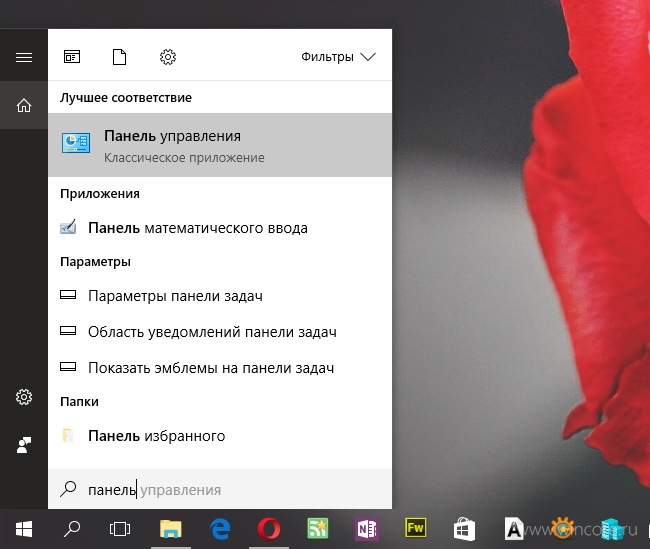Open File Explorer from taskbar
This screenshot has height=549, width=650.
coord(170,529)
